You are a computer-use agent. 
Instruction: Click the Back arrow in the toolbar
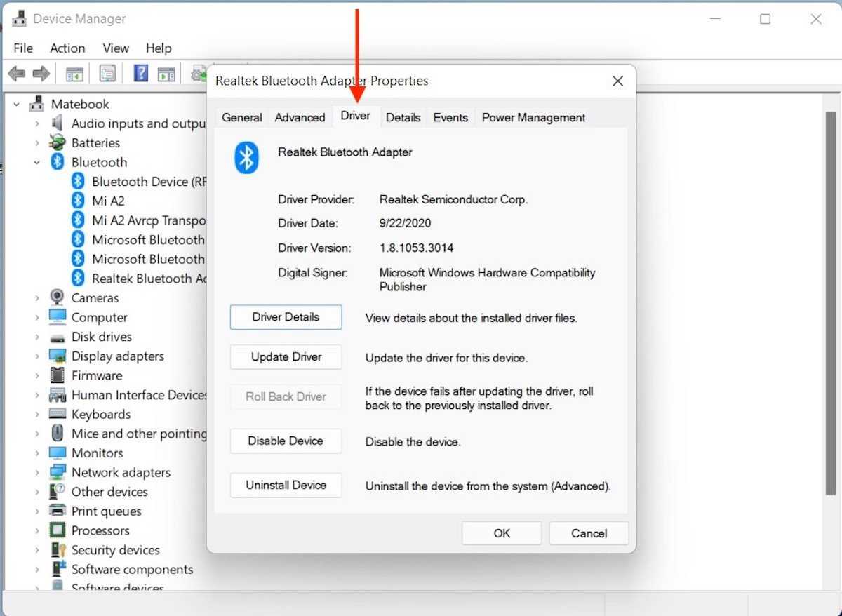[x=17, y=74]
